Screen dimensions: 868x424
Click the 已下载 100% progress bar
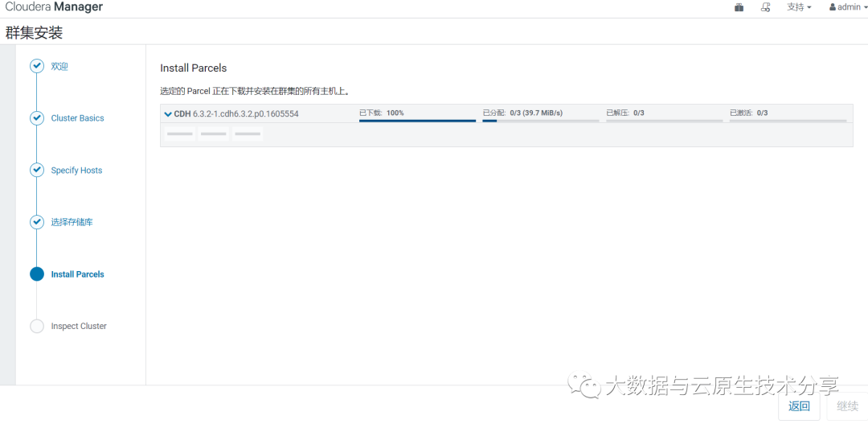pos(417,120)
